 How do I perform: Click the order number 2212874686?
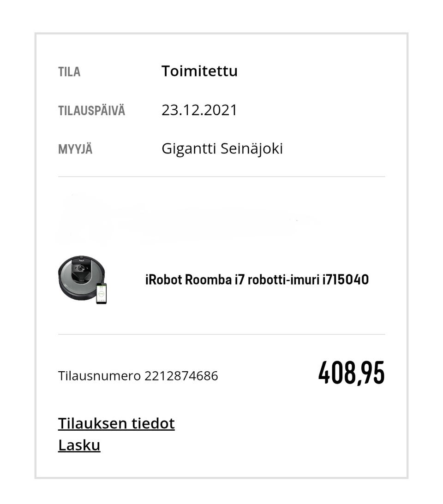181,376
